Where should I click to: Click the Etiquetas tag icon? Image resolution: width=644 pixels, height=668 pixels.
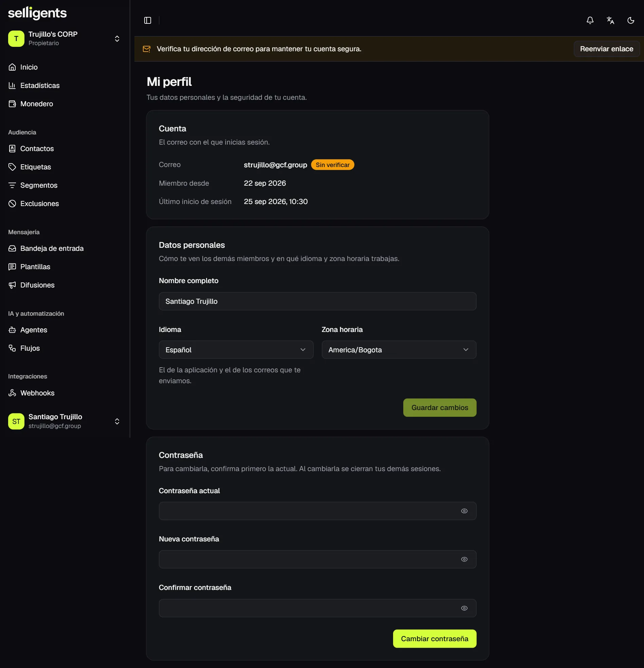(x=12, y=167)
